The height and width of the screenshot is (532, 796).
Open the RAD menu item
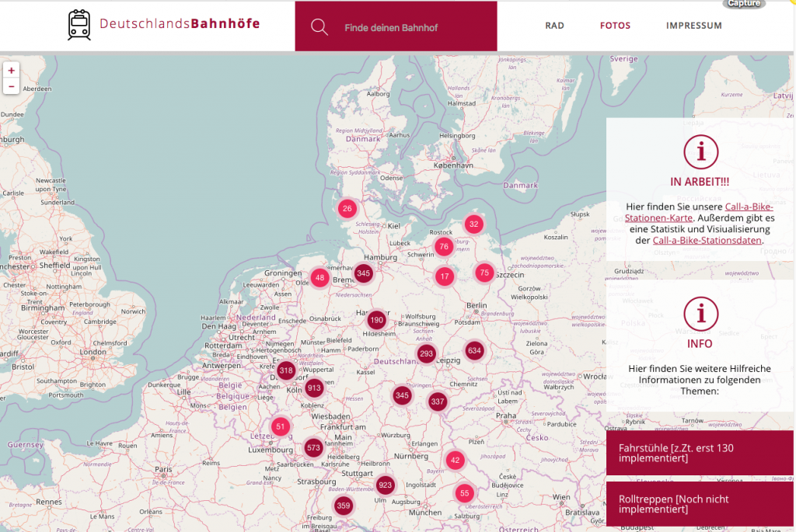554,26
